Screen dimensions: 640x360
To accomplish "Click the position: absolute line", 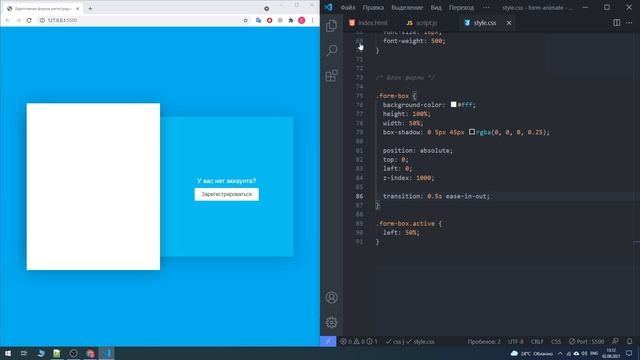I will click(418, 150).
